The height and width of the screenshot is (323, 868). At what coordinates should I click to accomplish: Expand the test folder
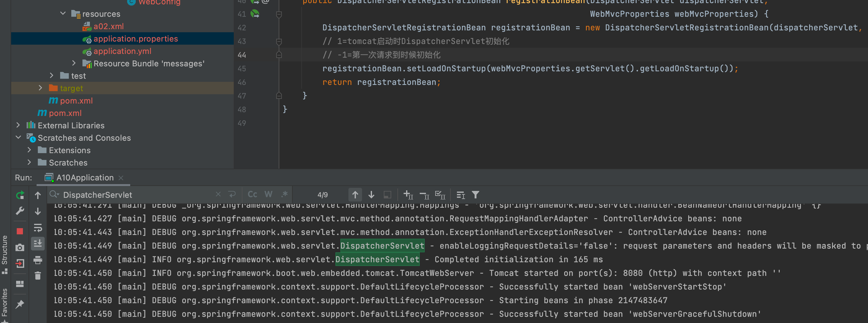tap(51, 76)
